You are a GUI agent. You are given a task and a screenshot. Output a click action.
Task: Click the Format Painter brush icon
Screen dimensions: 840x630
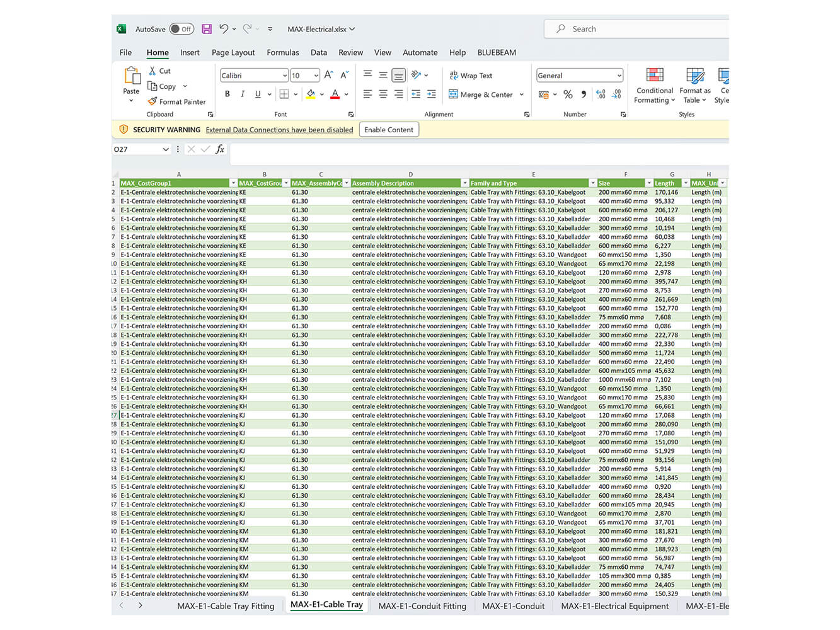pyautogui.click(x=152, y=101)
